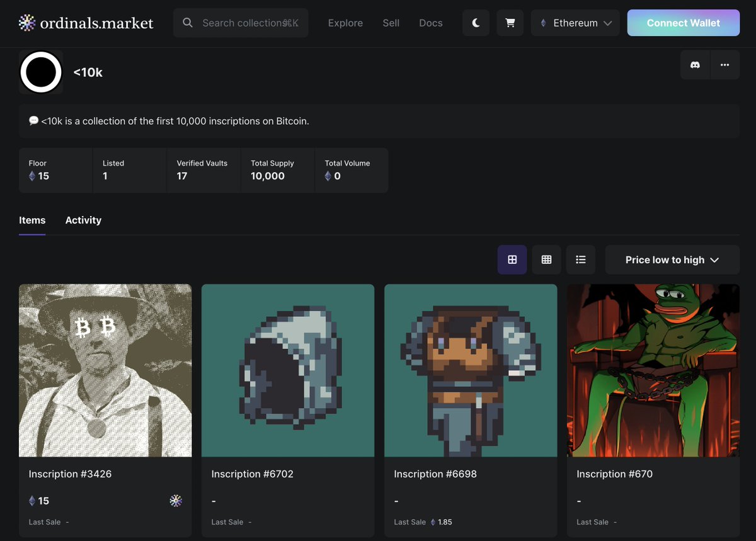This screenshot has width=756, height=541.
Task: Click the Total Supply 10,000 stat
Action: point(277,170)
